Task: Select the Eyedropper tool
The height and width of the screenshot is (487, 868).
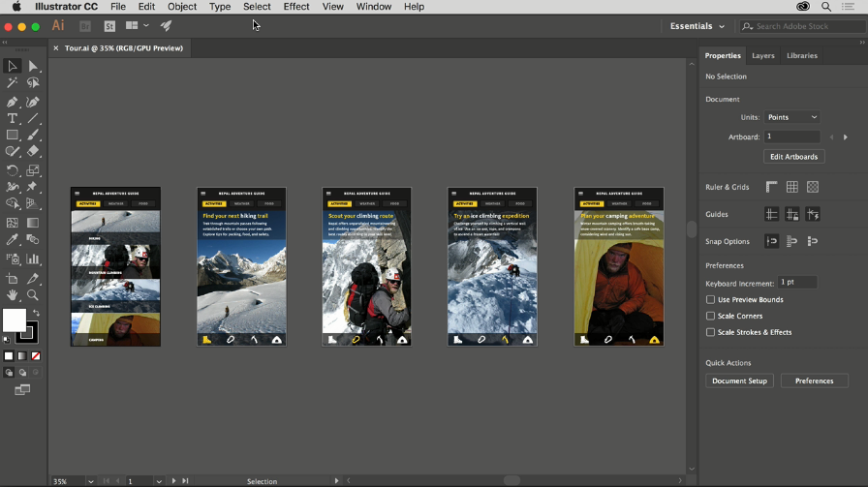Action: click(13, 239)
